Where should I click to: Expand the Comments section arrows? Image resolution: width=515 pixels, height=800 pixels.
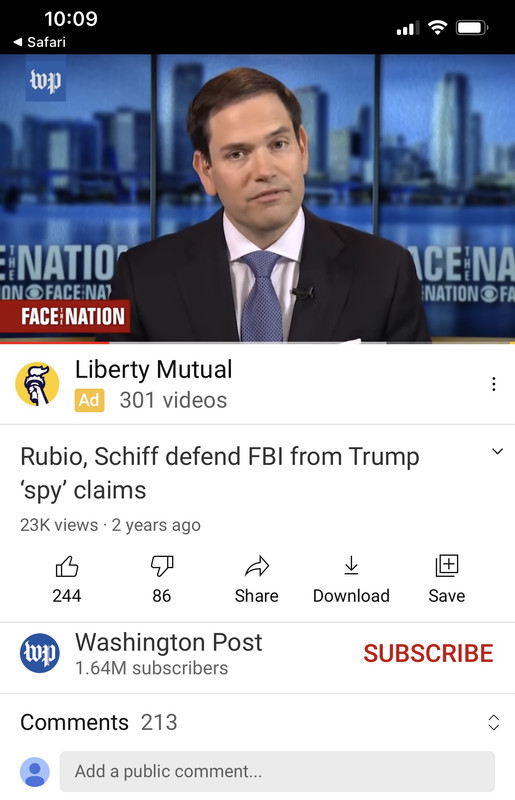tap(494, 722)
